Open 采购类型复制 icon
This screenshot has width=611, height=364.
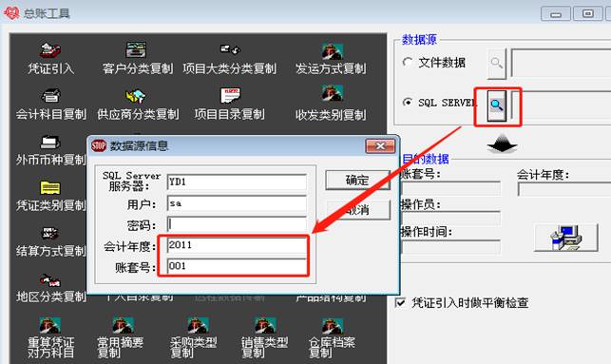pyautogui.click(x=198, y=325)
